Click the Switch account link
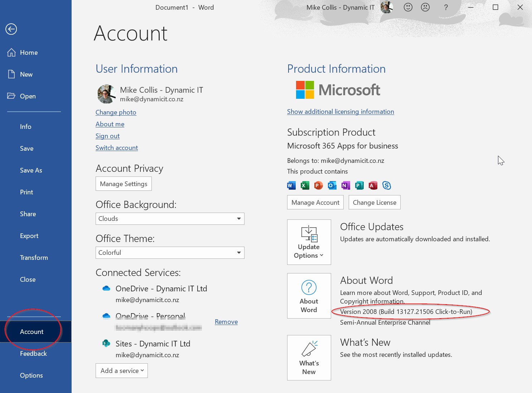Screen dimensions: 532x393 click(117, 148)
